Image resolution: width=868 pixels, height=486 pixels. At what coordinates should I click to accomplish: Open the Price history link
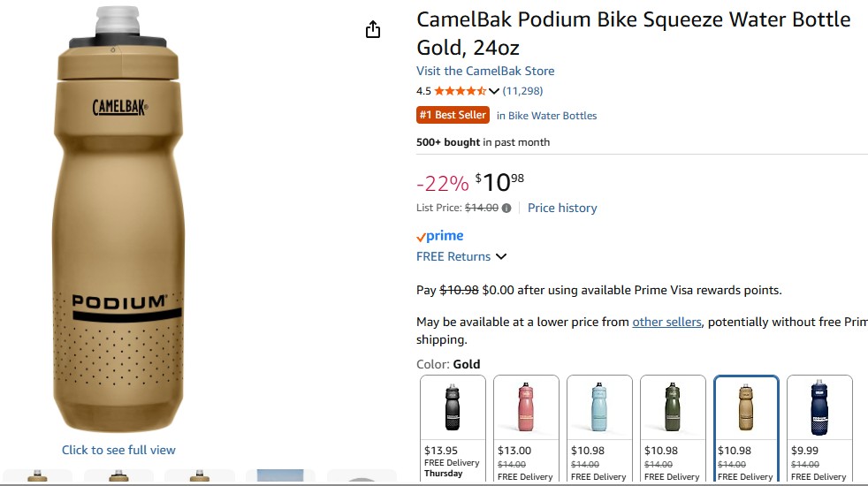pos(562,209)
